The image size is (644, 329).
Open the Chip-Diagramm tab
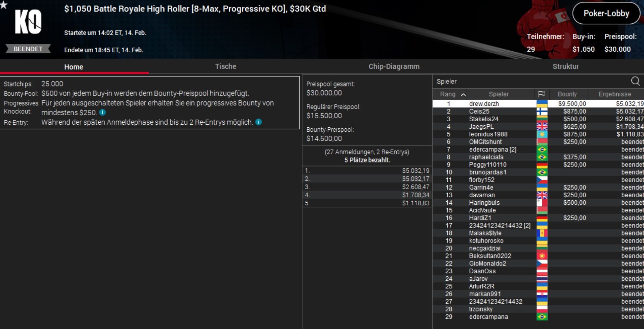point(394,67)
